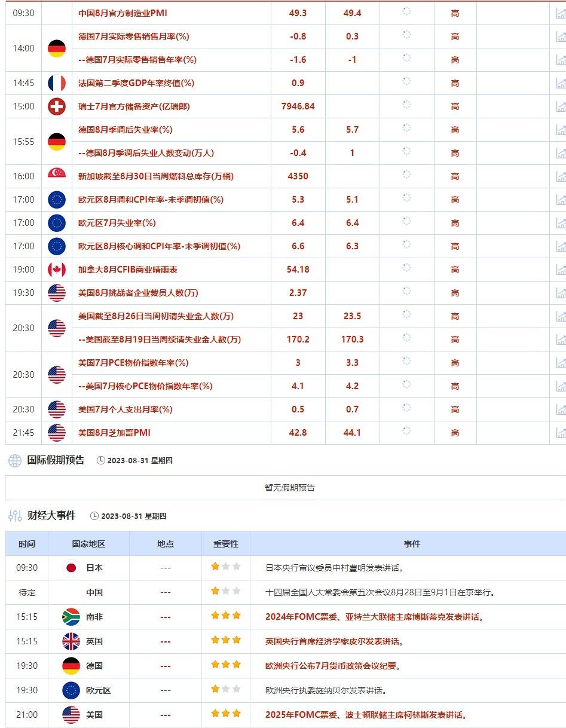Click the Canadian flag beside 加拿大8月CFIB商业晴雨表
The height and width of the screenshot is (728, 566).
tap(56, 269)
